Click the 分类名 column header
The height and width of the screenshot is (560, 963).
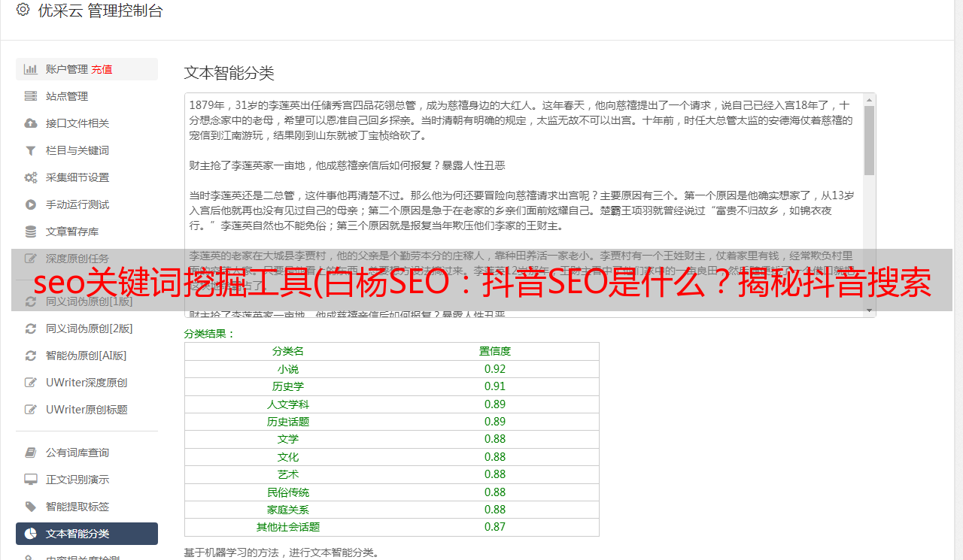[x=288, y=351]
